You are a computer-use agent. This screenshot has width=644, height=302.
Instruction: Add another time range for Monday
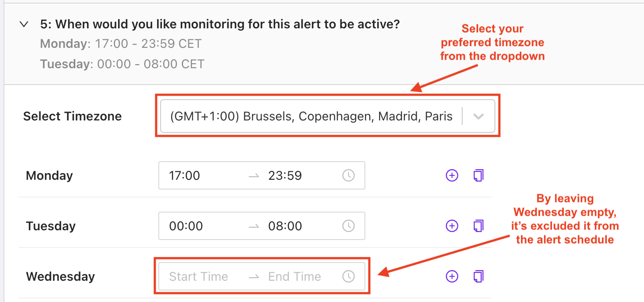pos(452,176)
